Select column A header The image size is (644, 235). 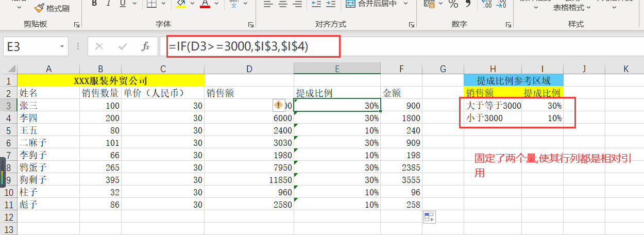pos(49,69)
